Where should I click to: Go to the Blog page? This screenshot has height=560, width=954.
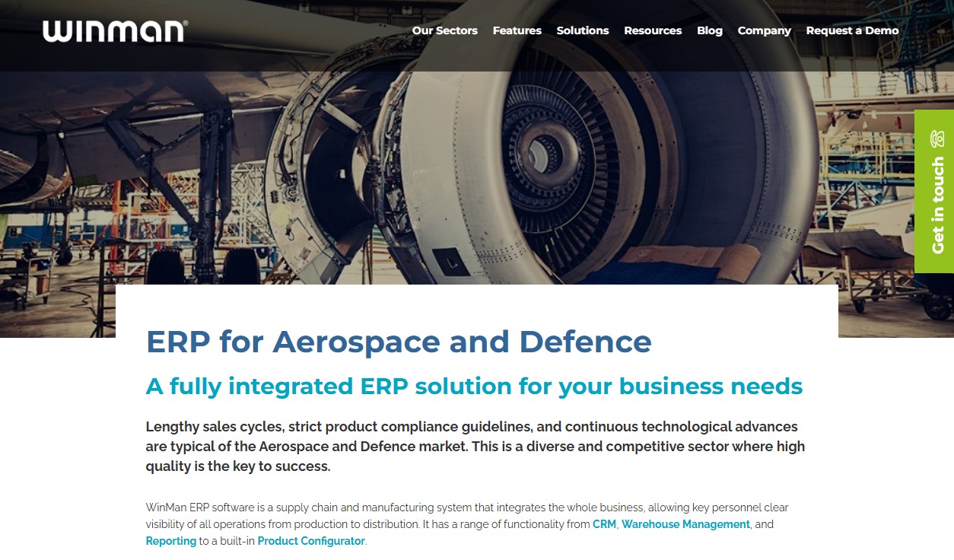point(710,30)
